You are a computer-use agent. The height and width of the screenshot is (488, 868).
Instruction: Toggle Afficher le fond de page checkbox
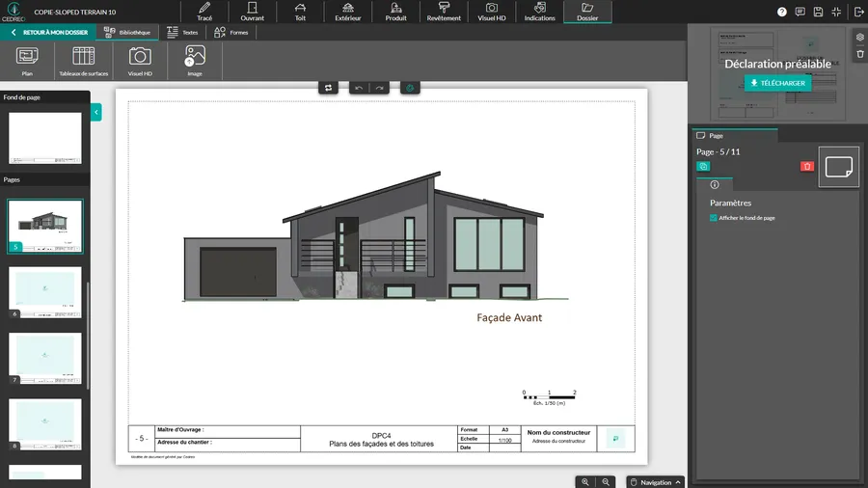713,218
